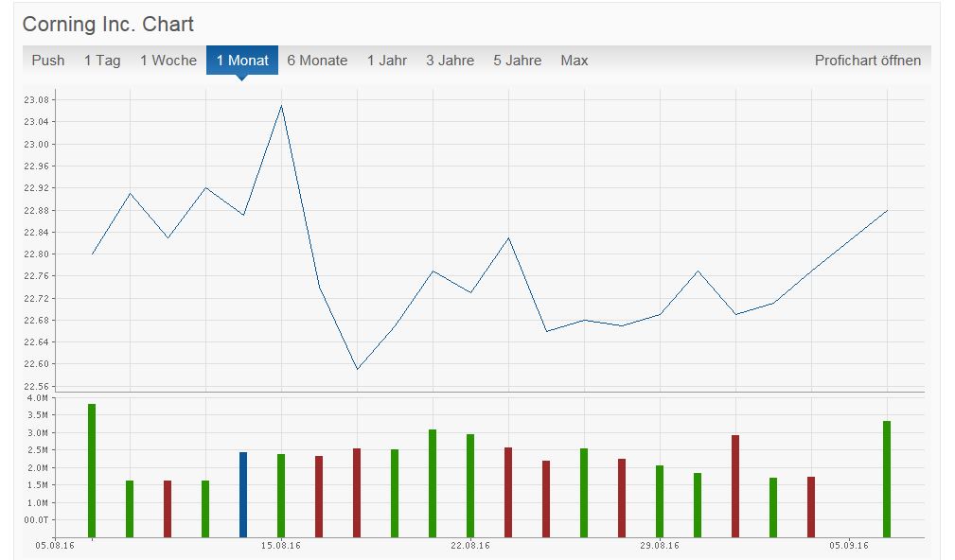The width and height of the screenshot is (955, 560).
Task: Click the 23.00 price axis label
Action: [x=36, y=145]
